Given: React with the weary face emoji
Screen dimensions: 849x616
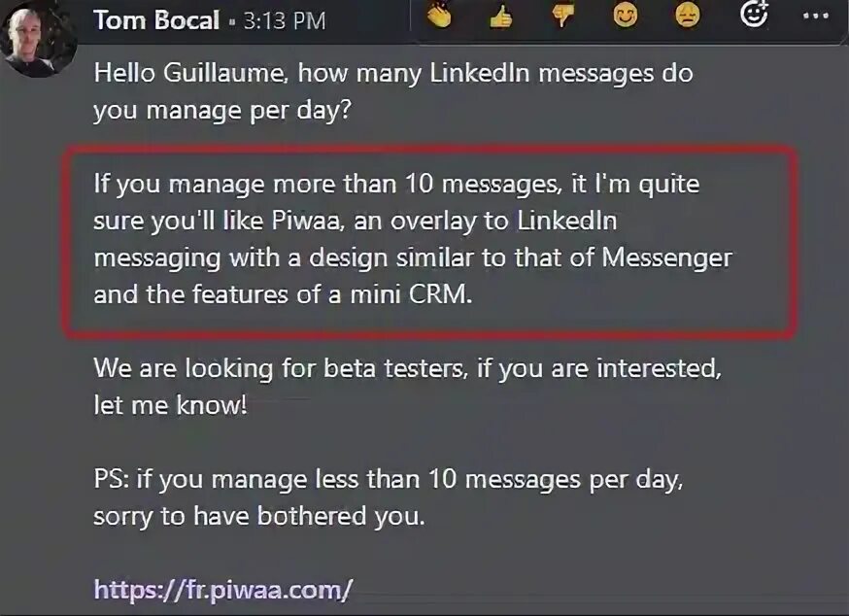Looking at the screenshot, I should 688,15.
